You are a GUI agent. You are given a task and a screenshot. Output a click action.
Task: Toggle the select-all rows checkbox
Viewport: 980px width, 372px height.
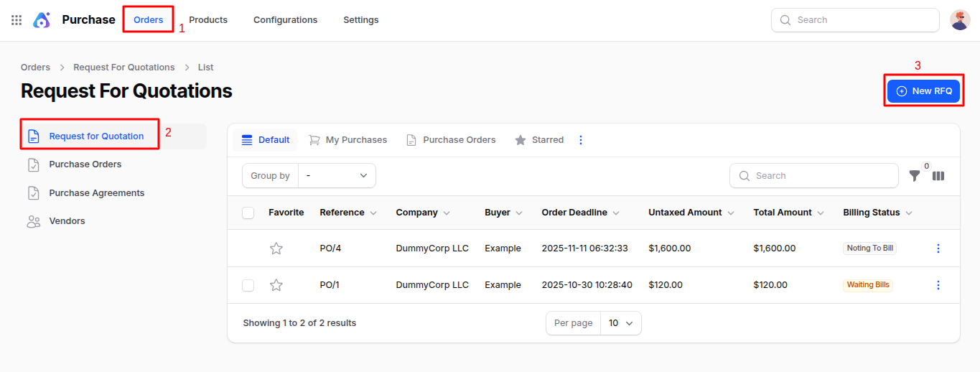pyautogui.click(x=248, y=213)
